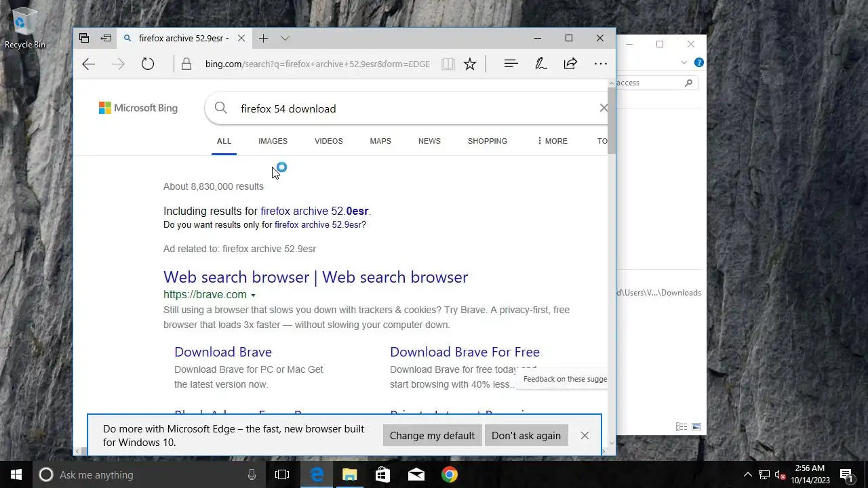Click the muted volume icon
The height and width of the screenshot is (488, 868).
point(780,474)
